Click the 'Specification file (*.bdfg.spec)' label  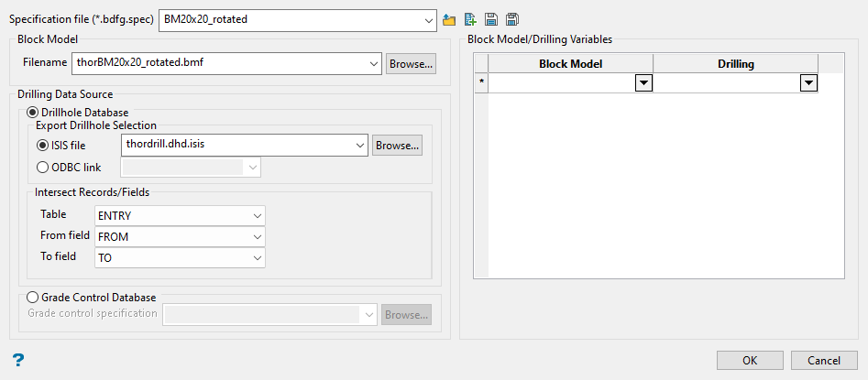(x=82, y=19)
